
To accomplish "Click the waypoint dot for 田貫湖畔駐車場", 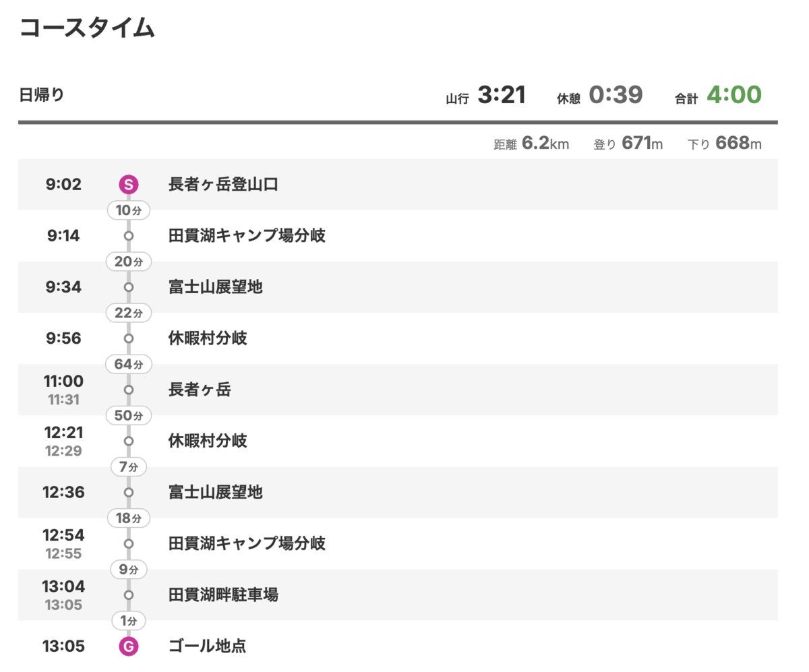I will (128, 595).
